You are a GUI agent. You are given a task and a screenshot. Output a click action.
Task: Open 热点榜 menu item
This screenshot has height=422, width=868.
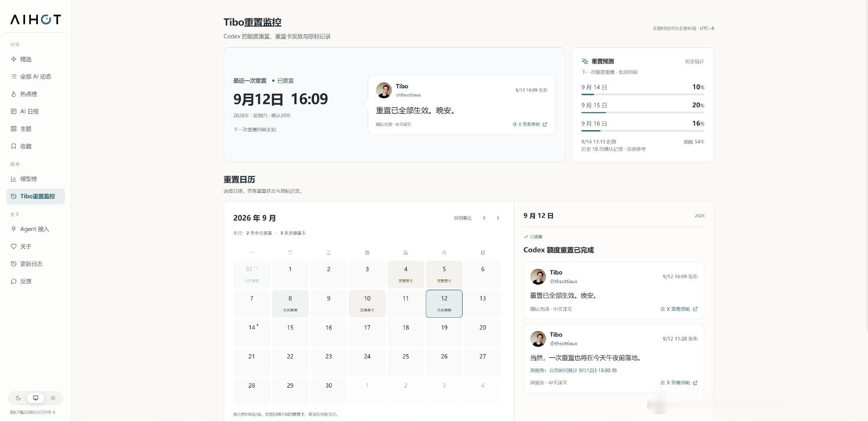[x=36, y=94]
